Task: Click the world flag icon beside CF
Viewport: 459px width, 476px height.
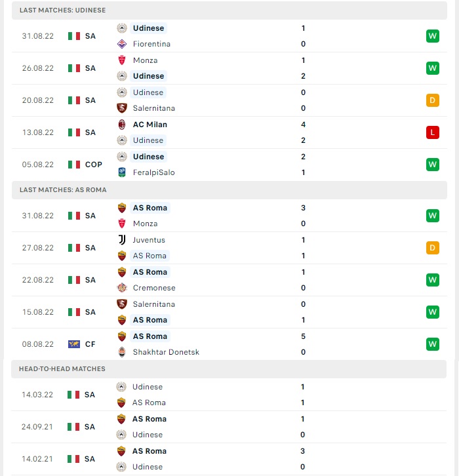Action: point(74,344)
